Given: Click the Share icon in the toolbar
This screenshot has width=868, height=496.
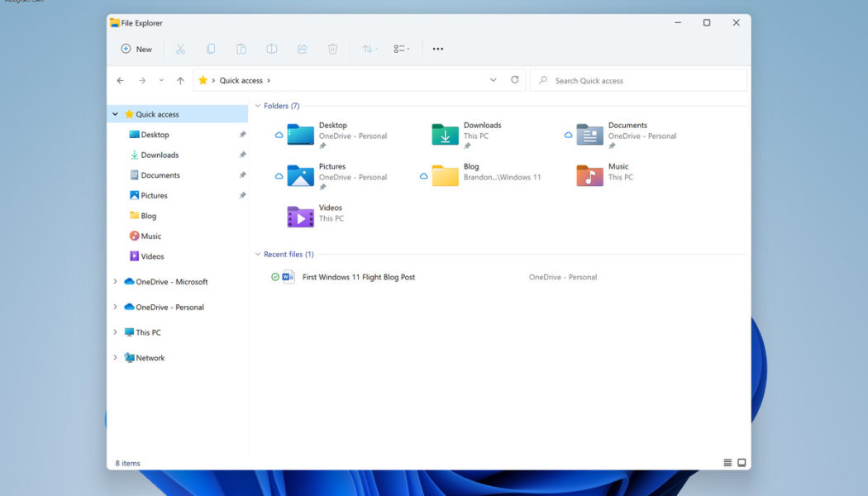Looking at the screenshot, I should pyautogui.click(x=303, y=49).
